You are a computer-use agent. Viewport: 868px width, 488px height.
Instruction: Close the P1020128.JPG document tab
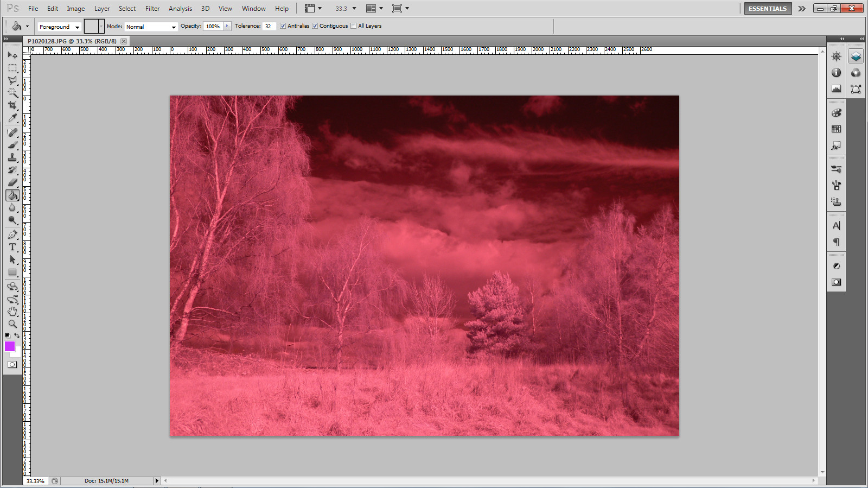[124, 41]
